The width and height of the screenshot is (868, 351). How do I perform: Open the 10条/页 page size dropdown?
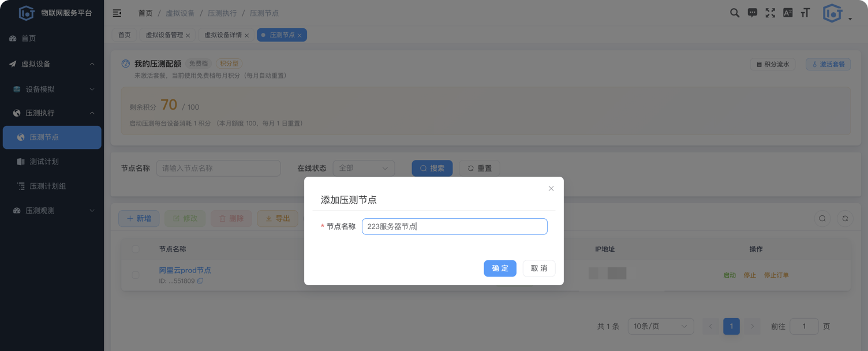click(x=661, y=326)
